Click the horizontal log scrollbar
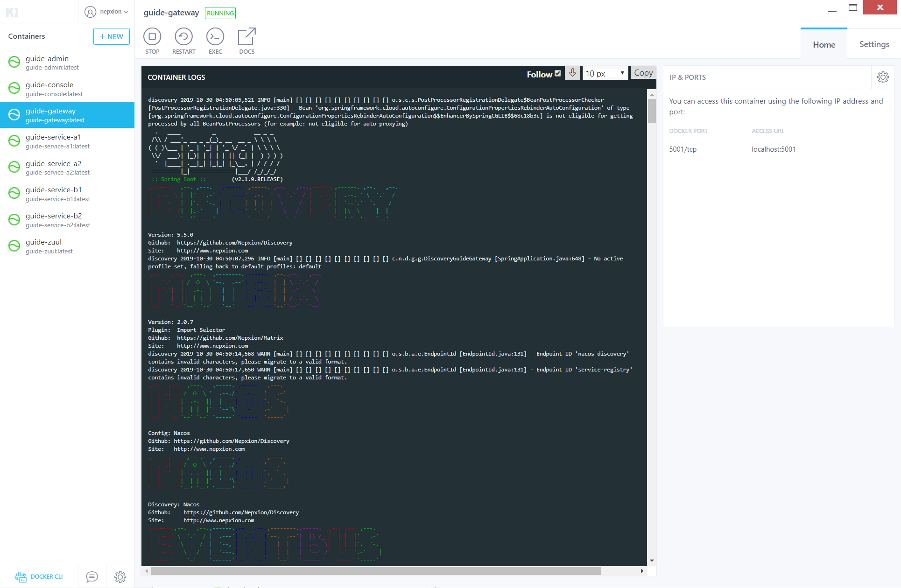 tap(376, 571)
